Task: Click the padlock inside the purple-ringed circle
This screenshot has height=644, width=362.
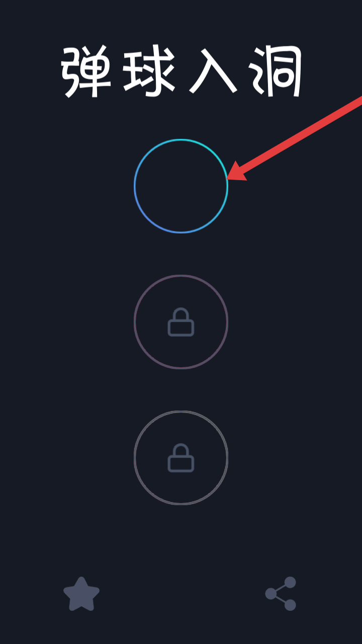Action: pos(181,322)
